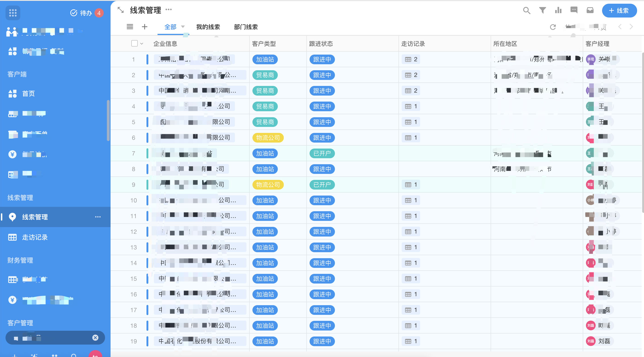Screen dimensions: 644x357
Task: Click the refresh icon
Action: click(x=553, y=27)
